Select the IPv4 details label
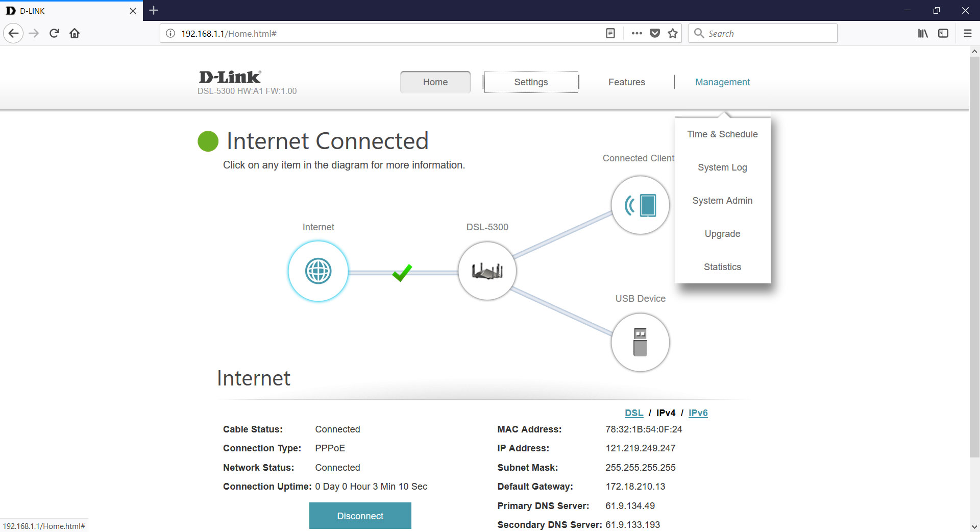The height and width of the screenshot is (532, 980). point(666,413)
